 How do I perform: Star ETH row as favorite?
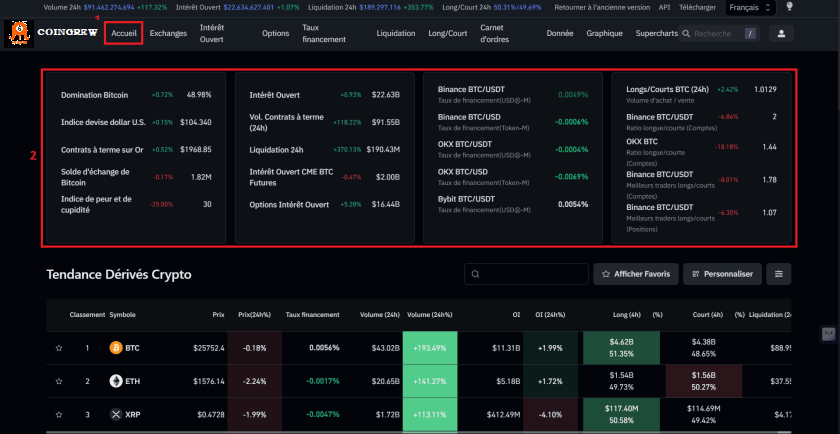coord(59,381)
